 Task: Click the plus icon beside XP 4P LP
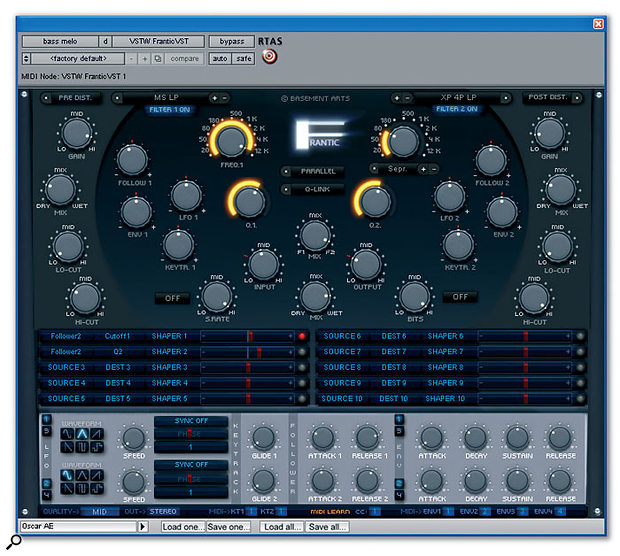(397, 97)
